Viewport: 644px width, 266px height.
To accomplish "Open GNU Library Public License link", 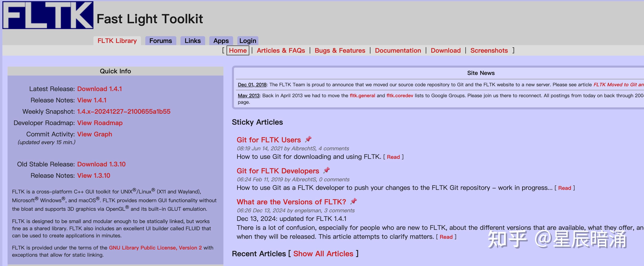I will pos(155,248).
